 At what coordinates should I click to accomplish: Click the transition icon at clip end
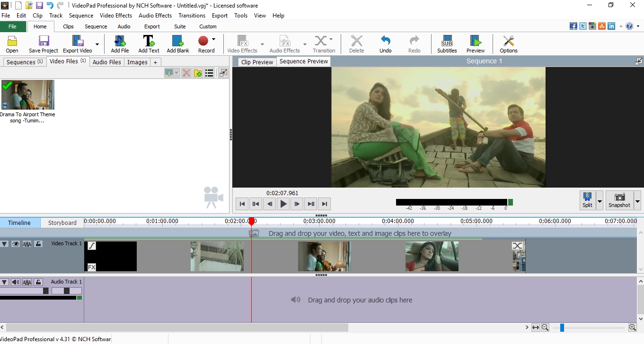tap(518, 246)
